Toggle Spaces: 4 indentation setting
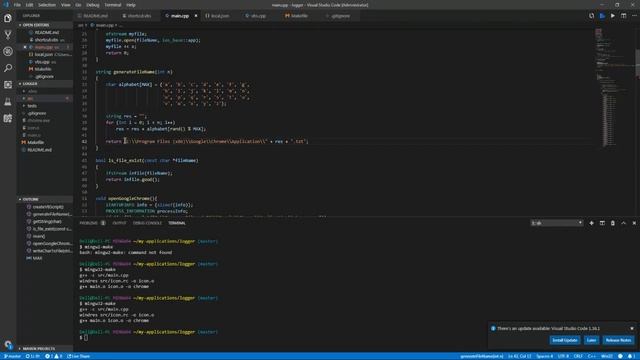 [544, 356]
